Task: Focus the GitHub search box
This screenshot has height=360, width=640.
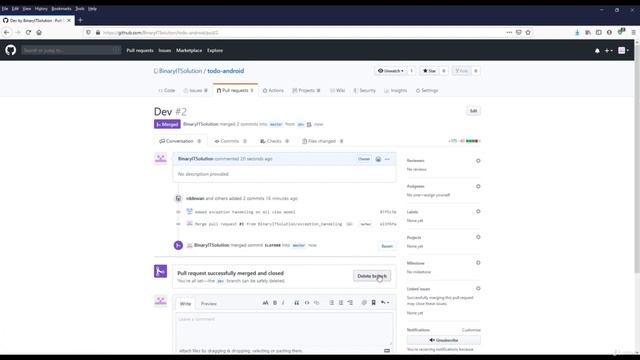Action: (71, 50)
